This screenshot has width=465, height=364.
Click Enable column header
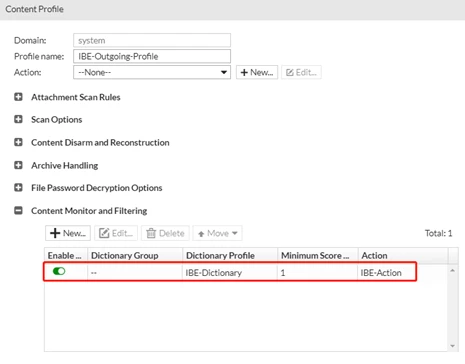[x=66, y=255]
